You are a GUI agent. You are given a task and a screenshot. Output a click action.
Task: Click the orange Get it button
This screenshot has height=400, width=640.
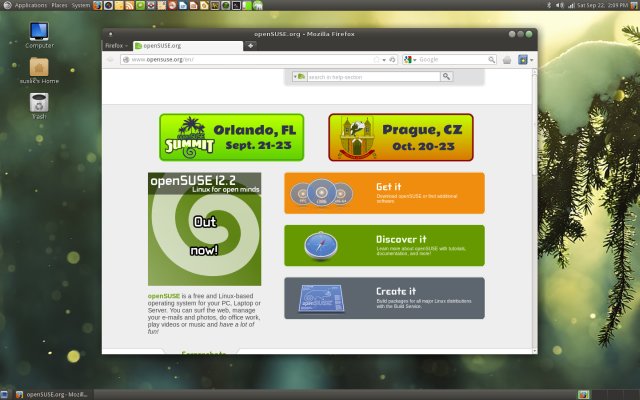384,193
